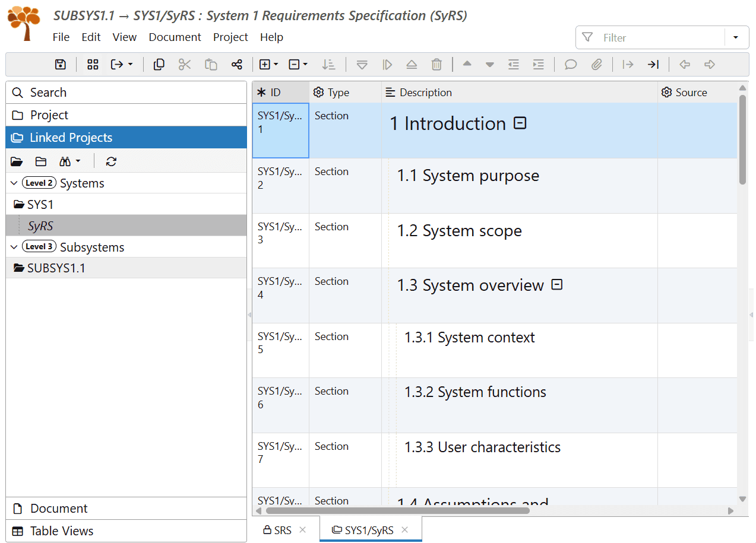Click the refresh icon in Linked Projects
This screenshot has width=756, height=543.
pyautogui.click(x=111, y=161)
